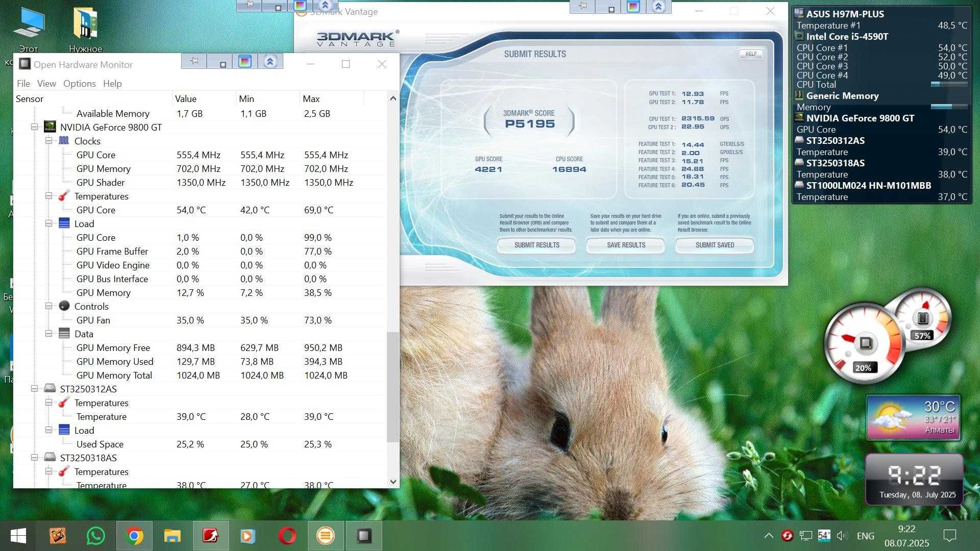
Task: Collapse the NVIDIA GeForce 9800 GT node
Action: (x=34, y=127)
